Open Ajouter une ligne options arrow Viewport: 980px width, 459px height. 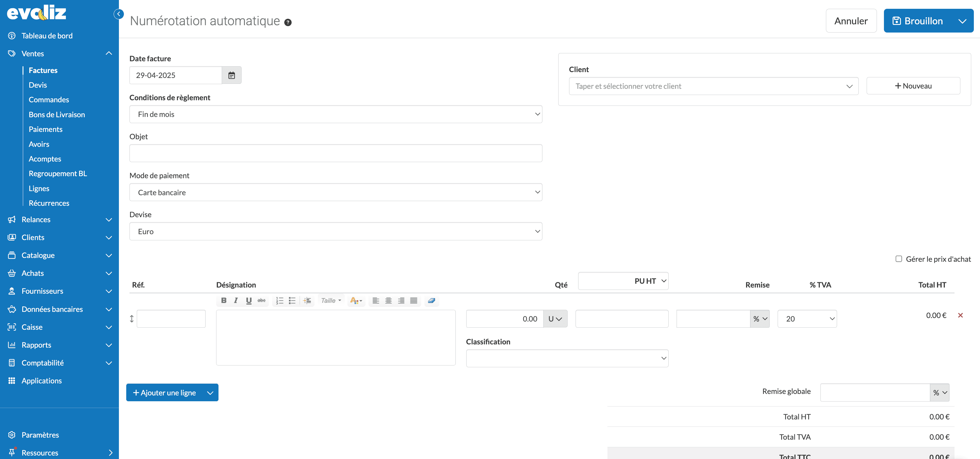click(210, 392)
